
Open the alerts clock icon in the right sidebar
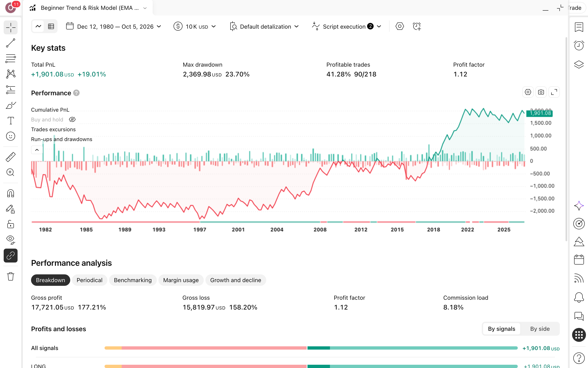point(579,46)
